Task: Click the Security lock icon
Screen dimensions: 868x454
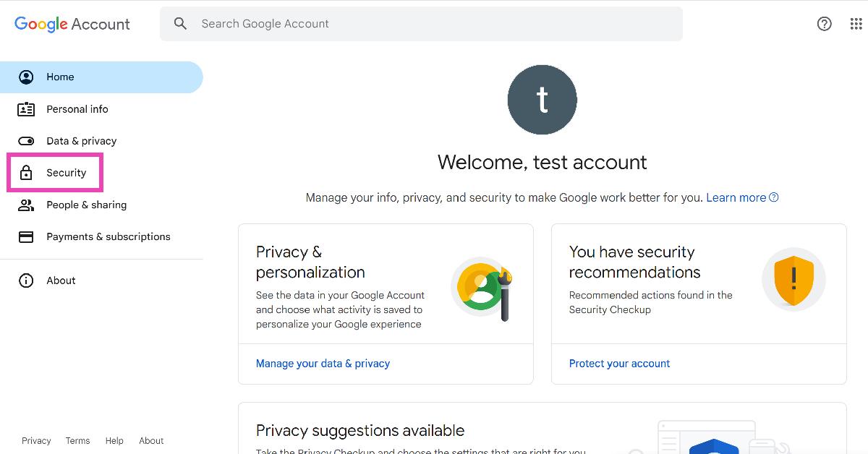Action: click(26, 173)
